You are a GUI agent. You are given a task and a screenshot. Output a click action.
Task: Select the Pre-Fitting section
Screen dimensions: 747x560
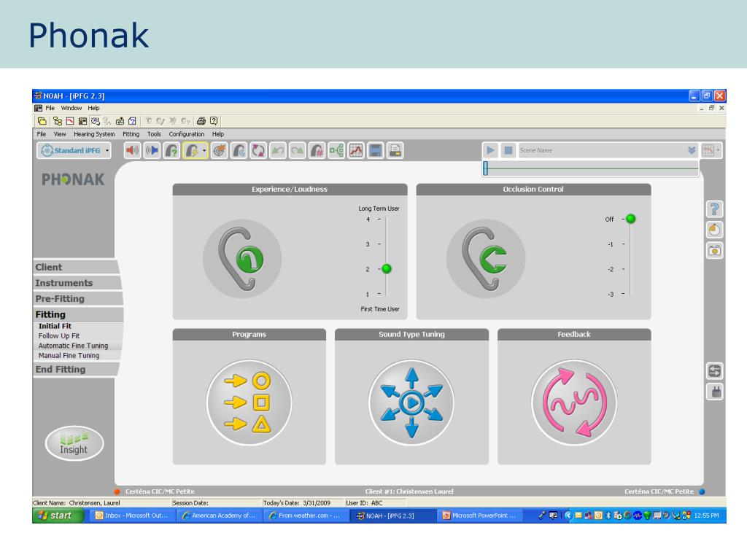[x=78, y=298]
